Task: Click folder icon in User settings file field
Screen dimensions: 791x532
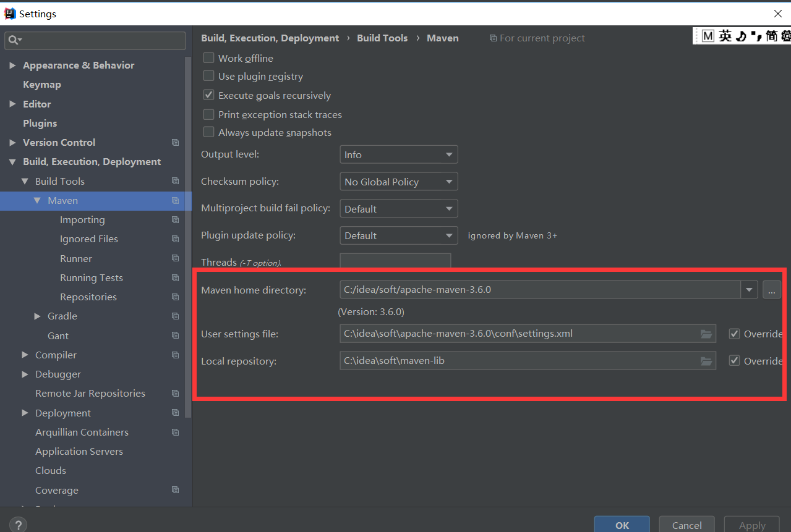Action: pos(706,334)
